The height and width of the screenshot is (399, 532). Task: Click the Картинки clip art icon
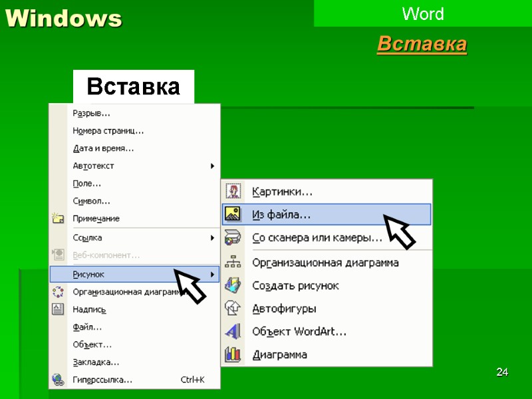[233, 192]
